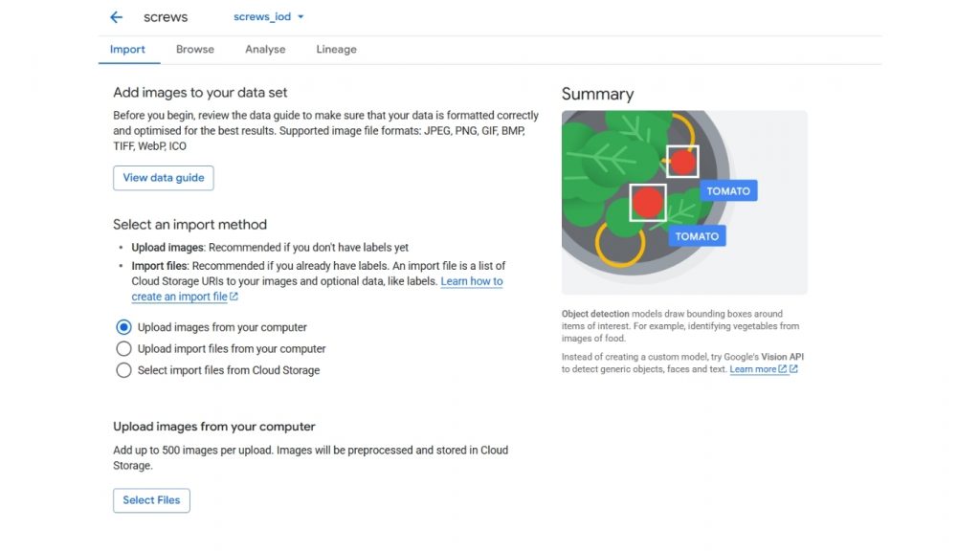The image size is (980, 551).
Task: Click external-link icon after 'create an import file'
Action: coord(234,298)
